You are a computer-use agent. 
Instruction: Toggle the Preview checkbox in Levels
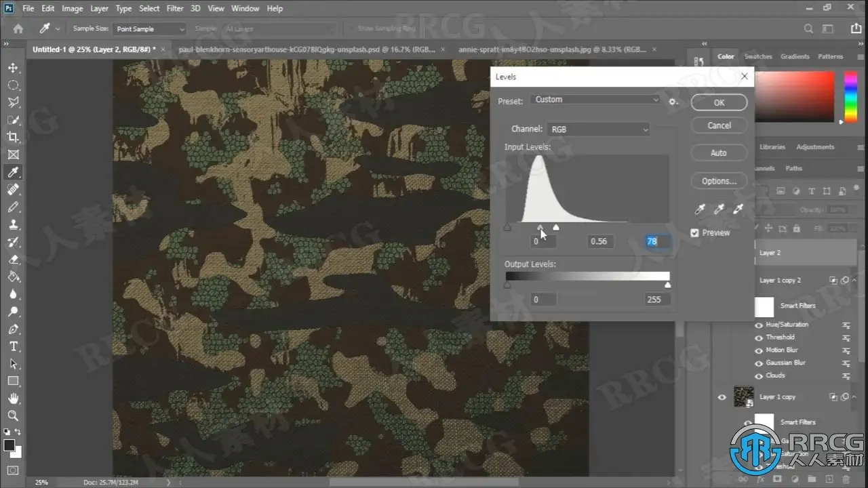tap(694, 232)
